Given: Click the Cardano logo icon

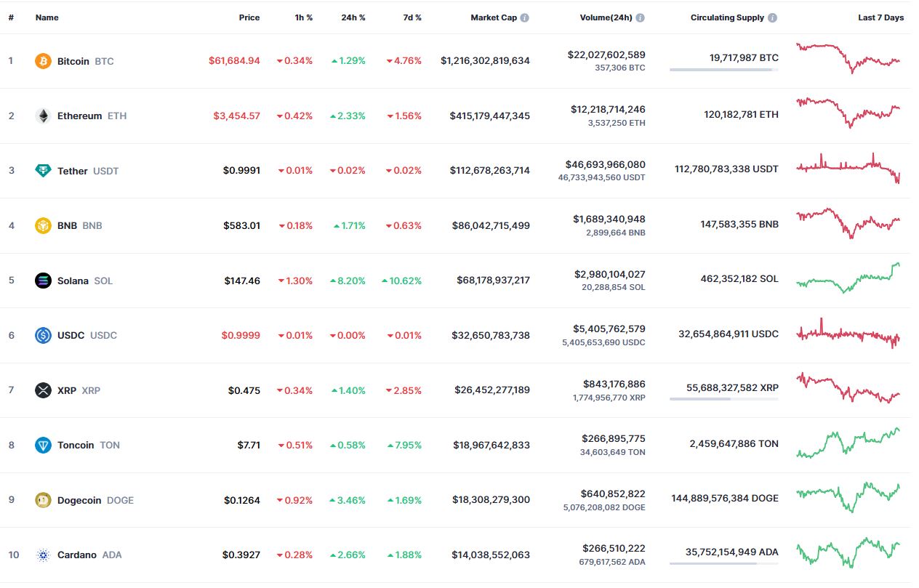Looking at the screenshot, I should tap(44, 555).
